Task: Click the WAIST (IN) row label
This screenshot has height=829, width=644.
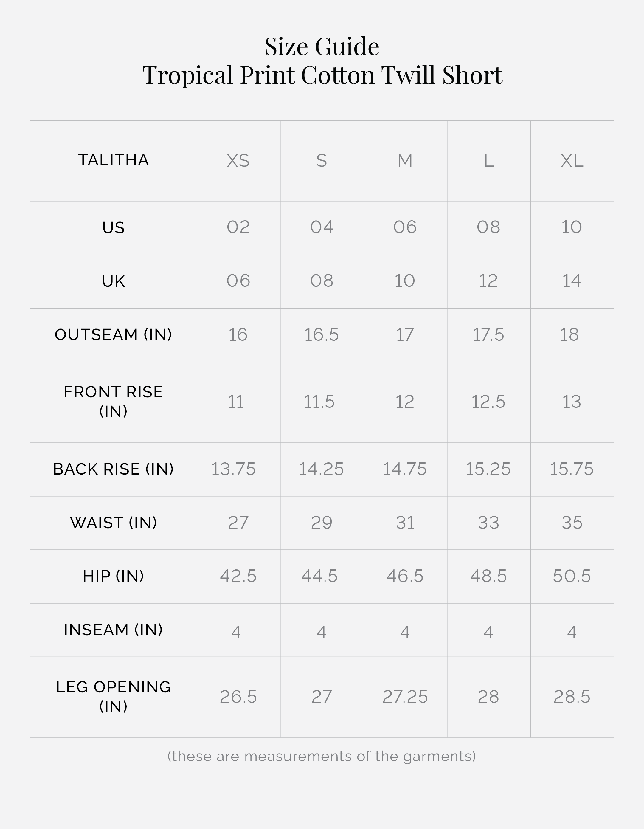Action: pos(114,523)
